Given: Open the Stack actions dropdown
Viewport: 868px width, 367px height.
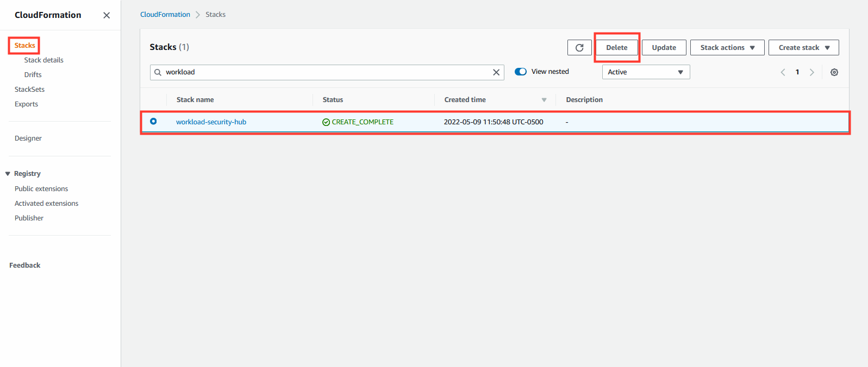Looking at the screenshot, I should (x=727, y=48).
